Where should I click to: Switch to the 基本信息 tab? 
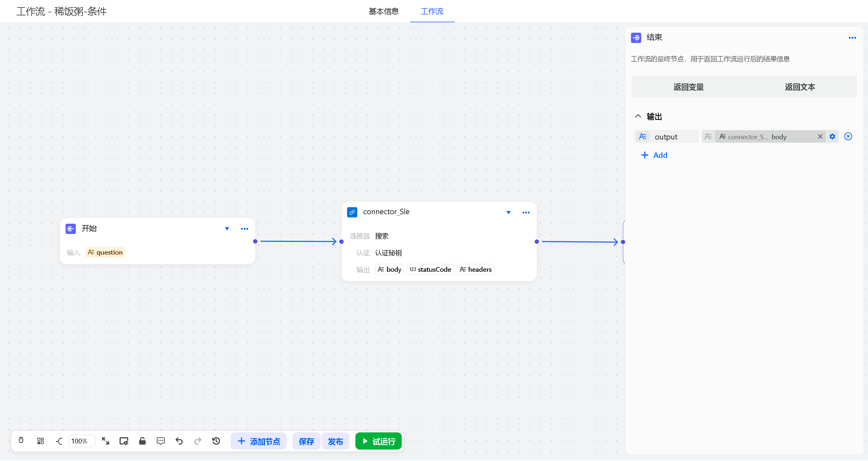[x=383, y=11]
